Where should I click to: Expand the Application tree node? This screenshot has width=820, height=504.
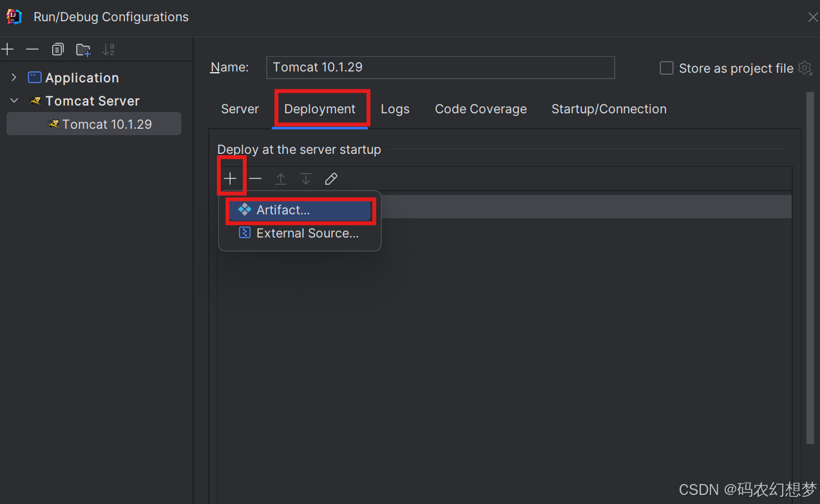[x=14, y=78]
